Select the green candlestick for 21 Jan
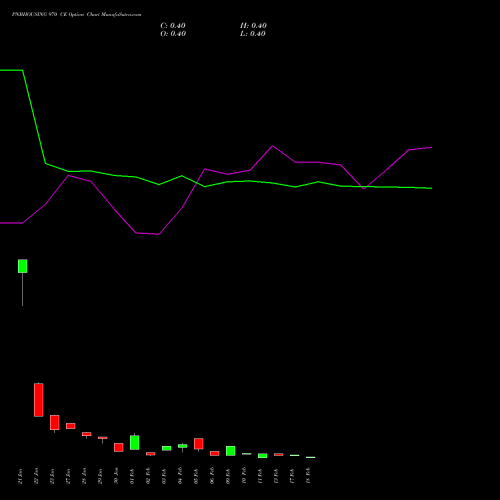The width and height of the screenshot is (500, 500). point(23,266)
